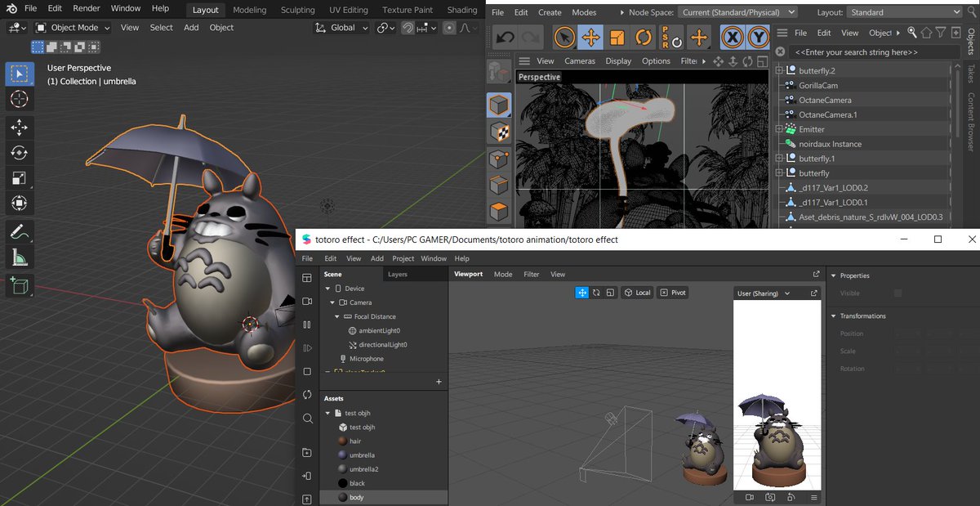Click the Cinema 4D Rotate tool
This screenshot has width=980, height=506.
click(644, 38)
